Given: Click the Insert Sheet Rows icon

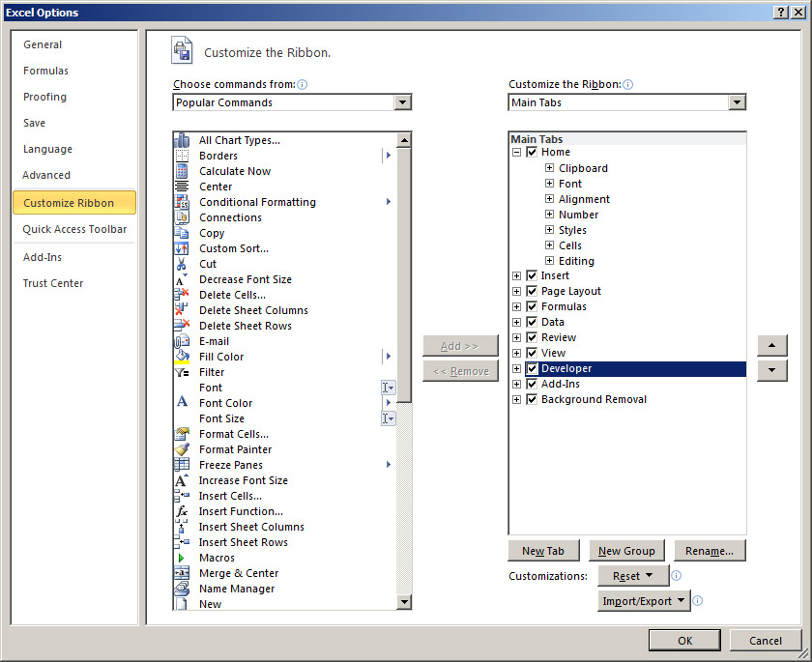Looking at the screenshot, I should pos(182,542).
